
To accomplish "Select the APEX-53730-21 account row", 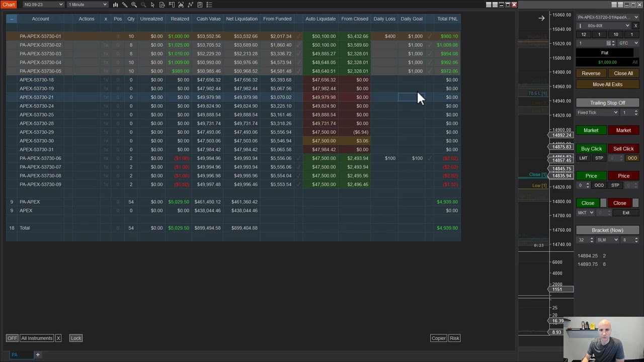I will coord(233,98).
